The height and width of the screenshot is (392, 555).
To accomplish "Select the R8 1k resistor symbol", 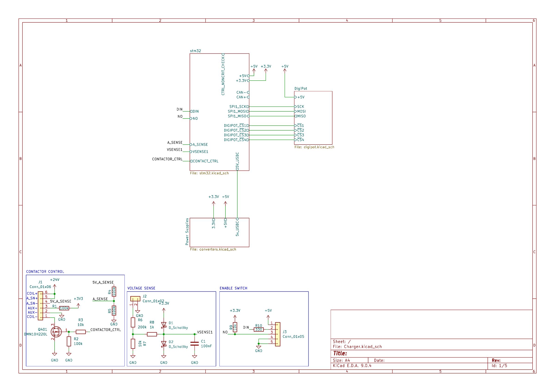I will (x=152, y=334).
